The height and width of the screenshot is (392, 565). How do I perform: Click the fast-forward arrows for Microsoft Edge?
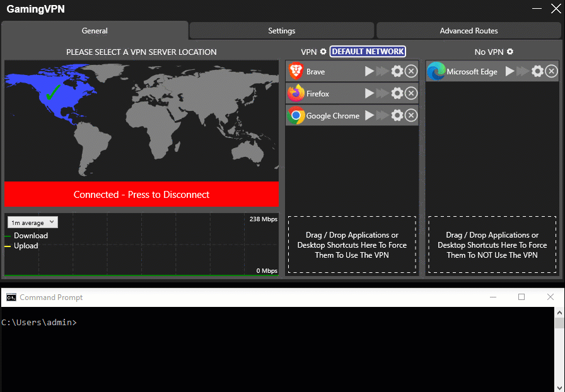pyautogui.click(x=523, y=72)
